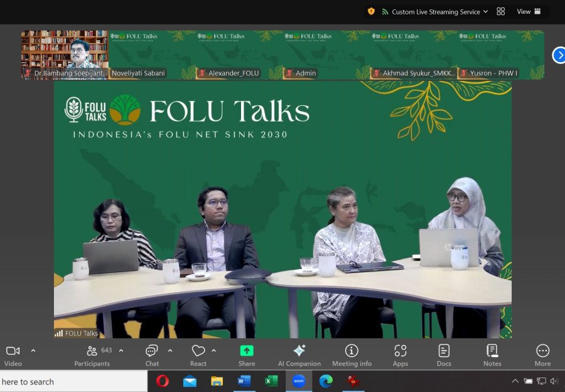The width and height of the screenshot is (565, 392).
Task: Click the volume speaker icon in system tray
Action: [x=554, y=381]
